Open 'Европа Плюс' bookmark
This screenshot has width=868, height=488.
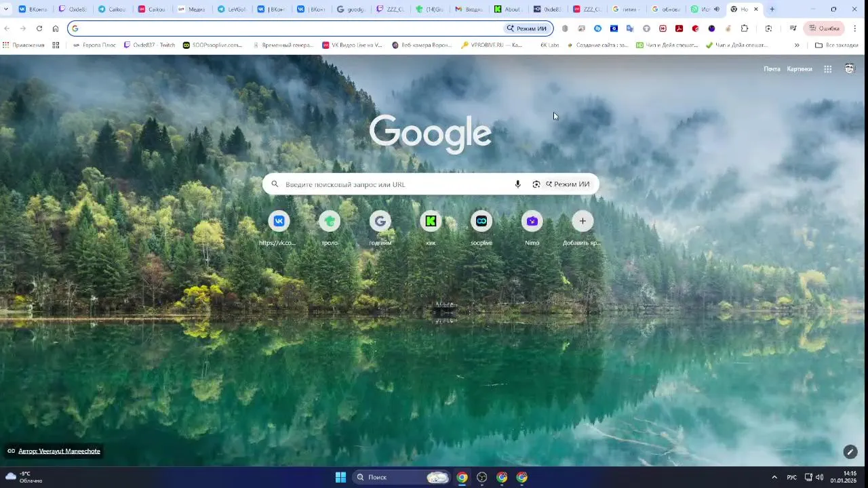click(94, 45)
